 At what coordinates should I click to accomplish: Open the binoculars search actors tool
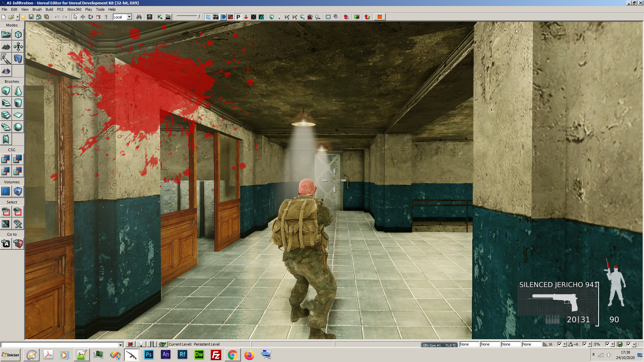coord(139,17)
